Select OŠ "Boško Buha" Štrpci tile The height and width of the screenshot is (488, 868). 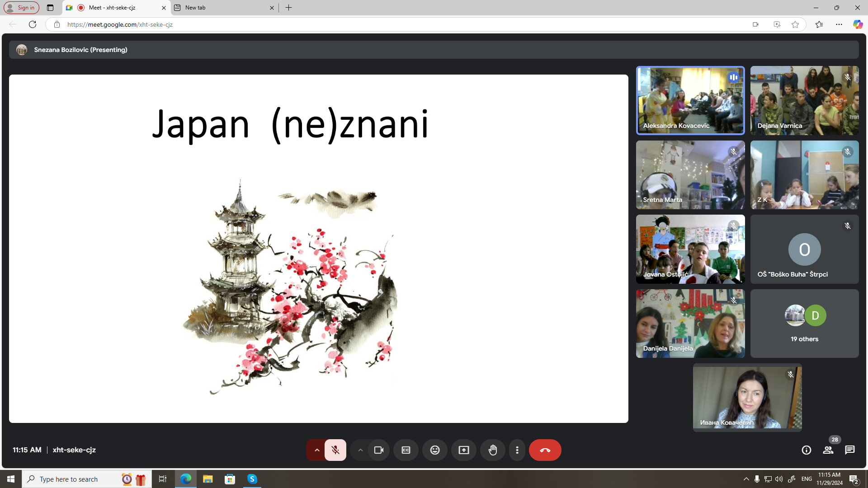click(x=805, y=249)
